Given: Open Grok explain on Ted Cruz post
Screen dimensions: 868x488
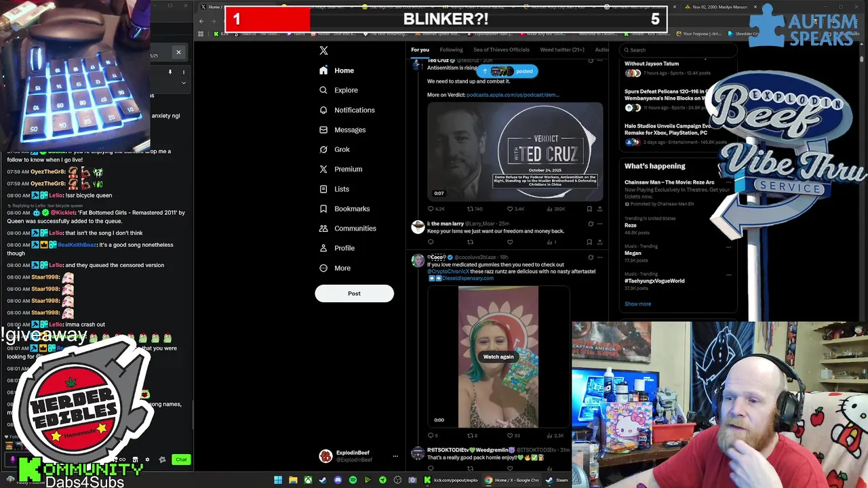Looking at the screenshot, I should 590,61.
